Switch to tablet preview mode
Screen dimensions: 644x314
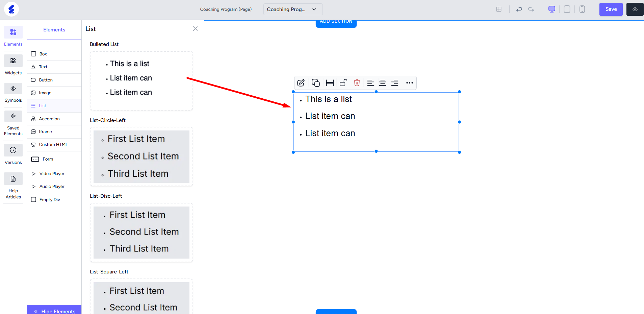tap(567, 9)
